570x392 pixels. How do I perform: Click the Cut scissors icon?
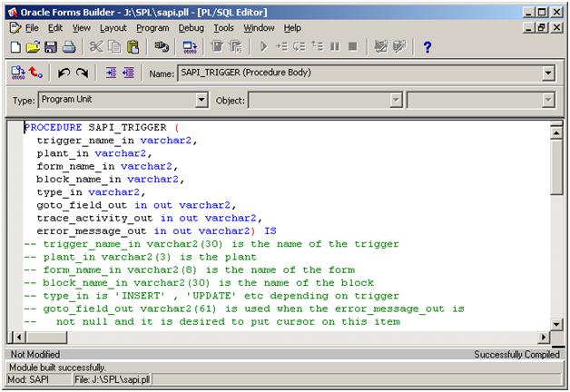click(96, 47)
